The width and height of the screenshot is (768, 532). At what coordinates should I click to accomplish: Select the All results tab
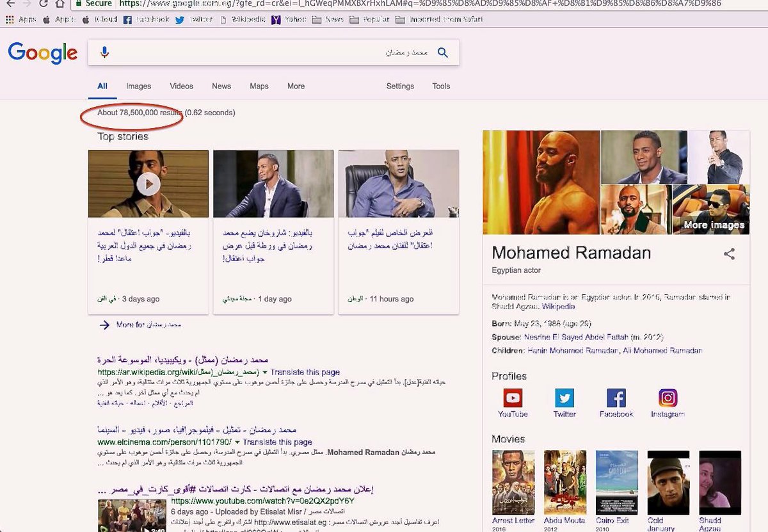click(x=102, y=86)
